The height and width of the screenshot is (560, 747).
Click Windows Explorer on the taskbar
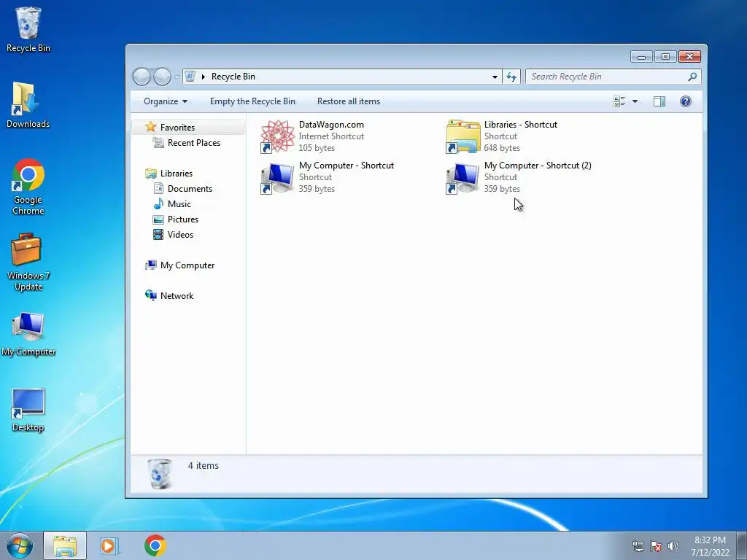click(x=65, y=545)
